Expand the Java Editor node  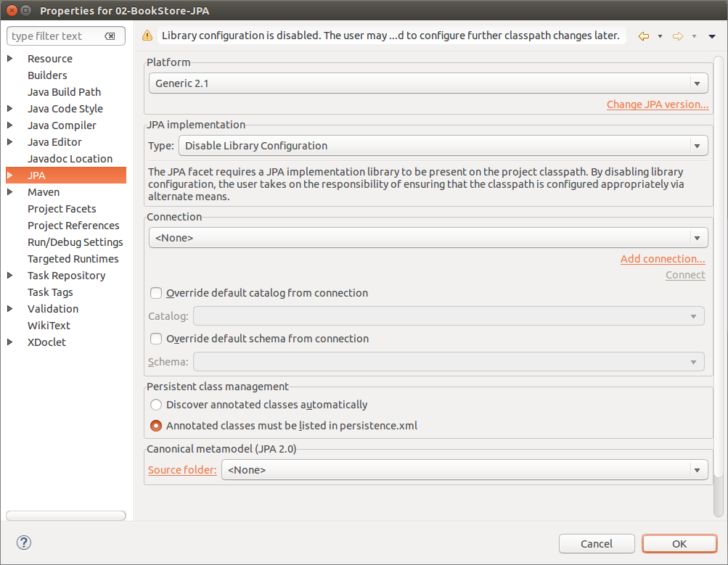[x=9, y=142]
